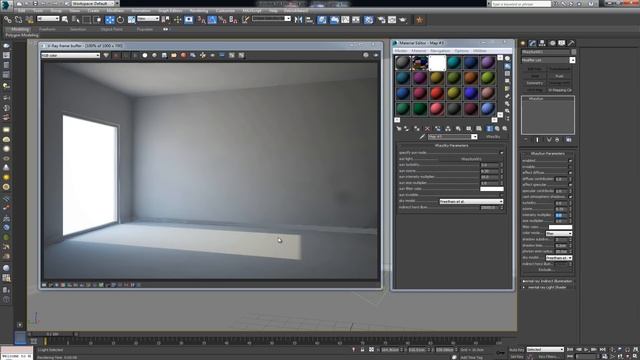The image size is (640, 360).
Task: Click the Render Production teapot icon
Action: (403, 20)
